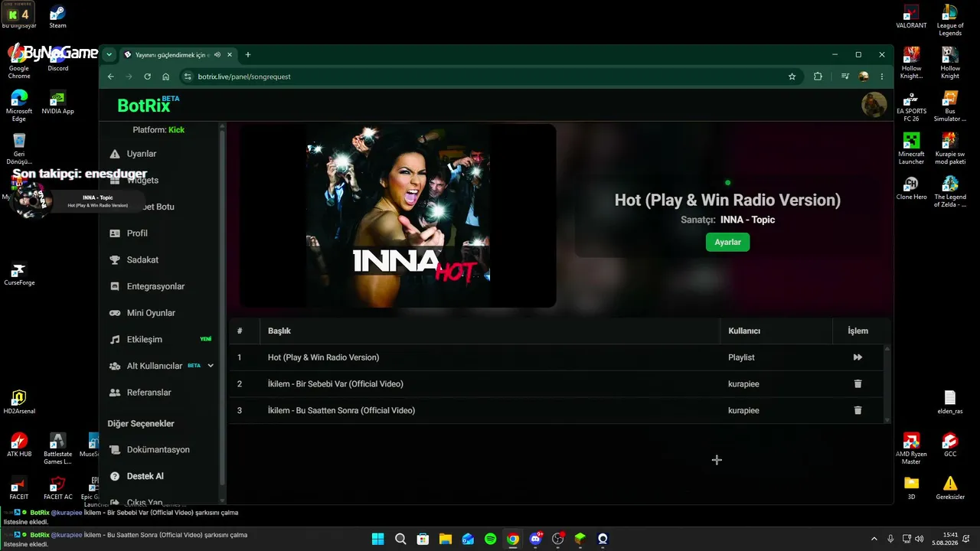Open Discord from the taskbar
This screenshot has width=980, height=551.
[535, 539]
